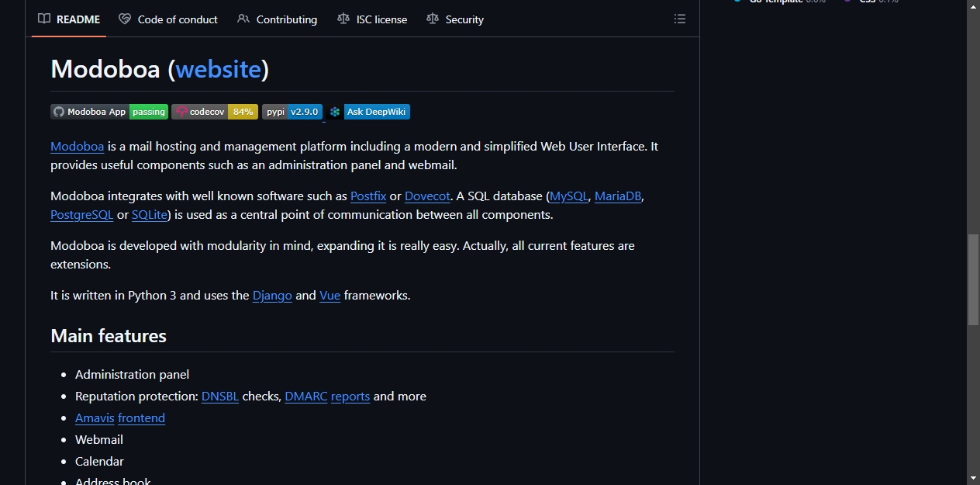
Task: Click the DeepWiki logo icon
Action: tap(335, 112)
